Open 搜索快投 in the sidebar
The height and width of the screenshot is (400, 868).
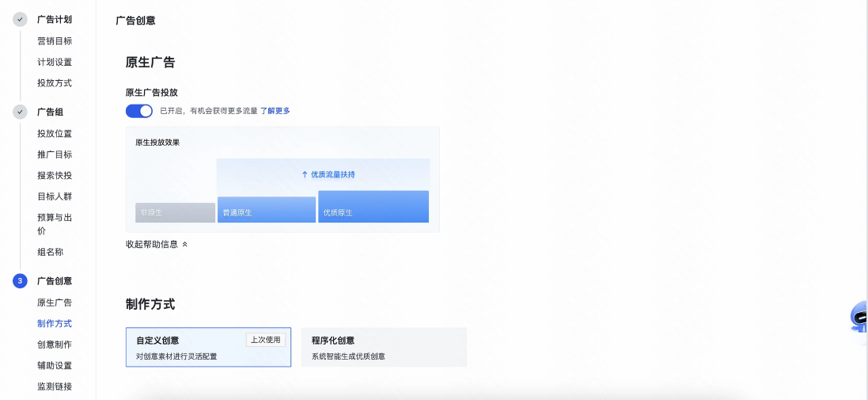(55, 176)
